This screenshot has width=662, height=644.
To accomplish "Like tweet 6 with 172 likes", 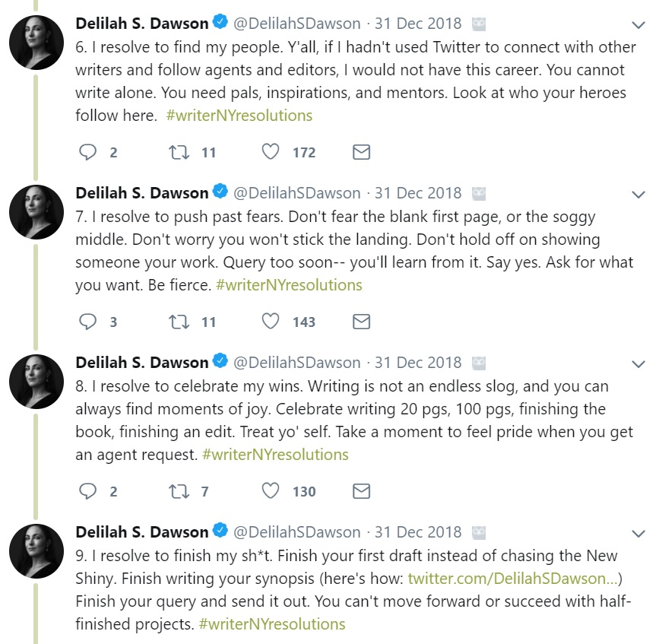I will pos(271,153).
